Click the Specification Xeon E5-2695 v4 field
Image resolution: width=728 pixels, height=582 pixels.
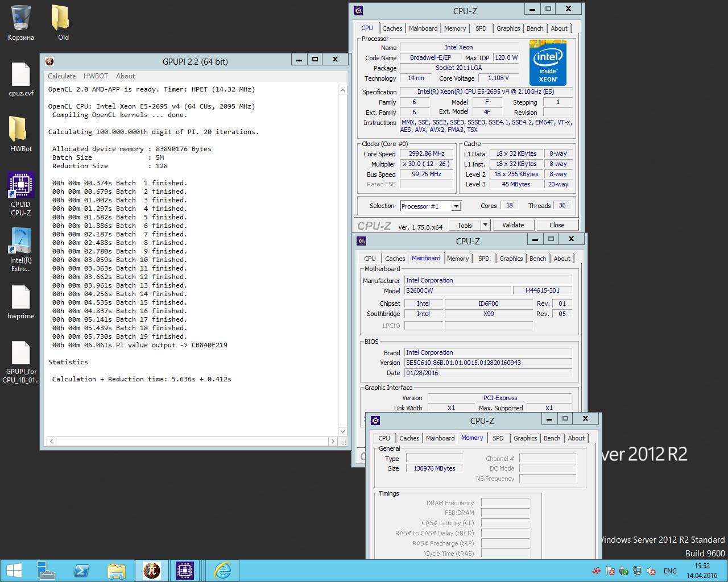coord(486,92)
